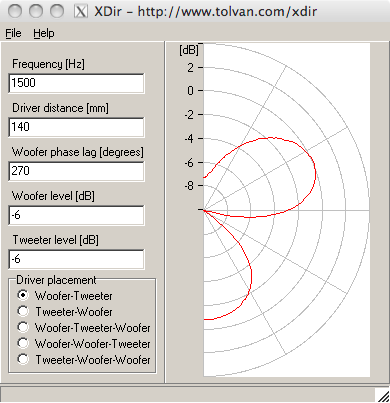Close the XDir window

[x=15, y=11]
